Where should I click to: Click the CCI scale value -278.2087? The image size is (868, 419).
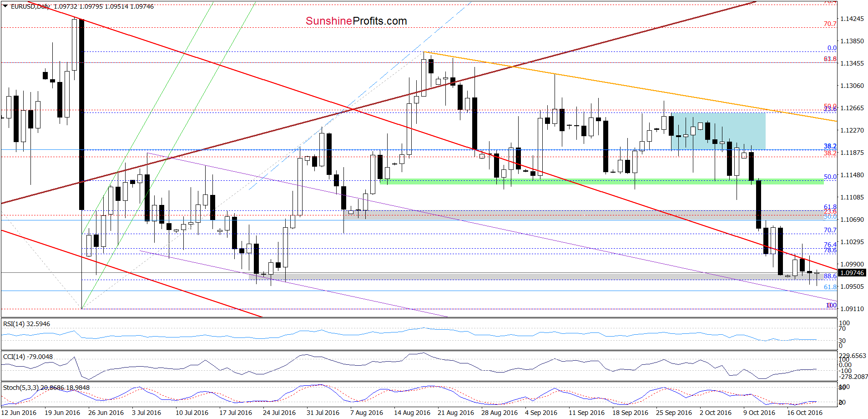(853, 377)
